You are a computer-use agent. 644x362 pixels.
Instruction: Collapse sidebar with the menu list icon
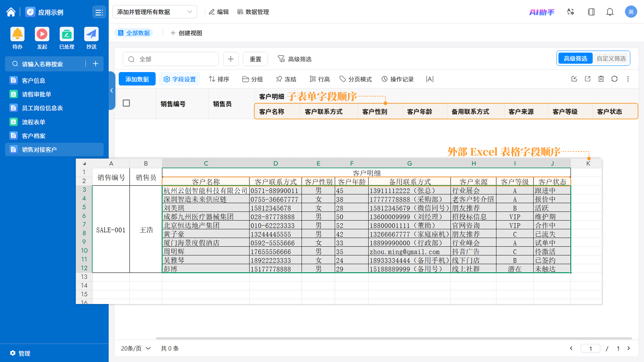point(99,12)
